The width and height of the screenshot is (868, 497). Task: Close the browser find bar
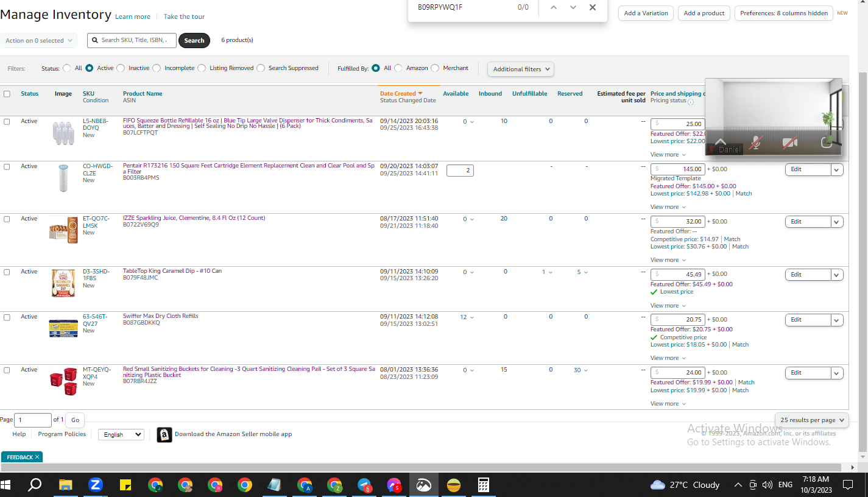coord(593,7)
